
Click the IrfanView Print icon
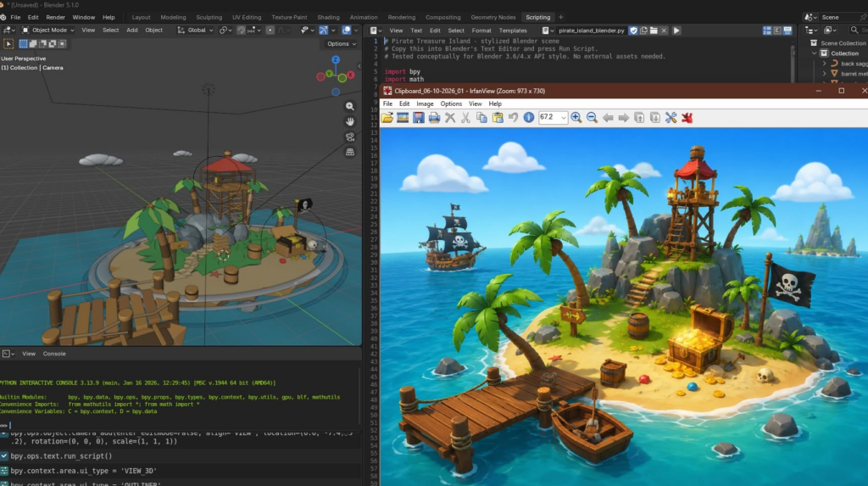[434, 118]
